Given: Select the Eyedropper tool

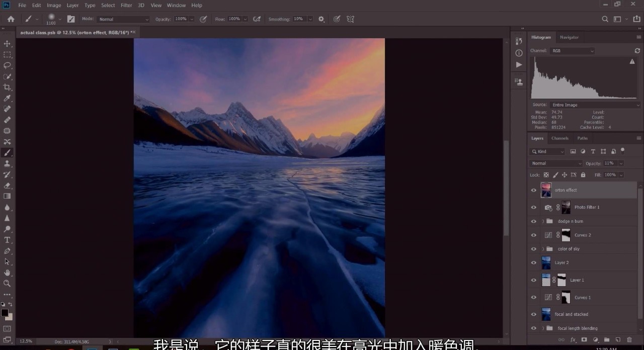Looking at the screenshot, I should point(7,98).
